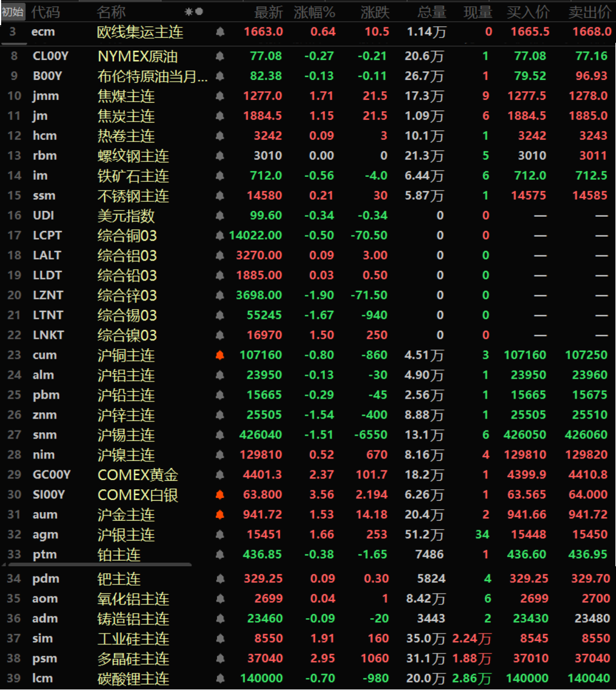Click the orange alert bell for 沪金主连
Viewport: 616px width, 690px height.
pos(220,516)
